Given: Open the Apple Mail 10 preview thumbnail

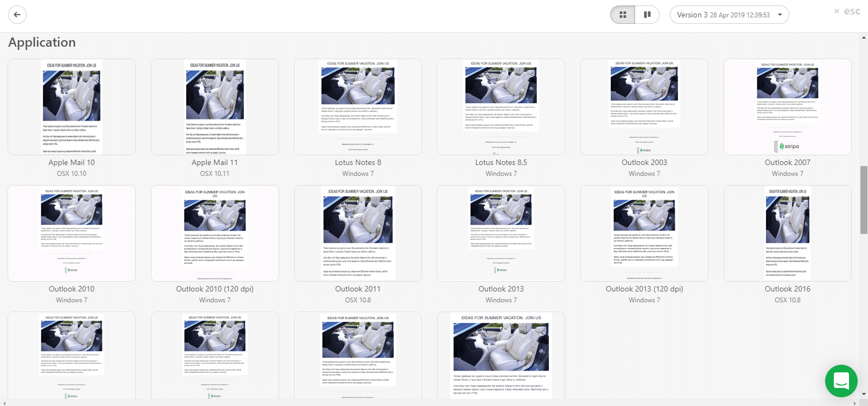Looking at the screenshot, I should pyautogui.click(x=72, y=106).
